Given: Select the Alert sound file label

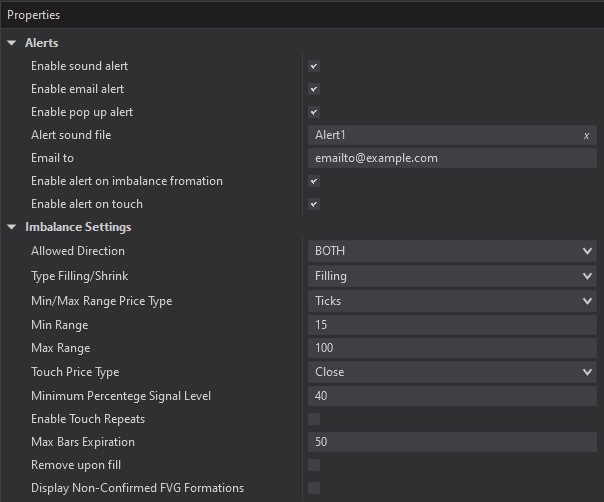Looking at the screenshot, I should (x=71, y=135).
